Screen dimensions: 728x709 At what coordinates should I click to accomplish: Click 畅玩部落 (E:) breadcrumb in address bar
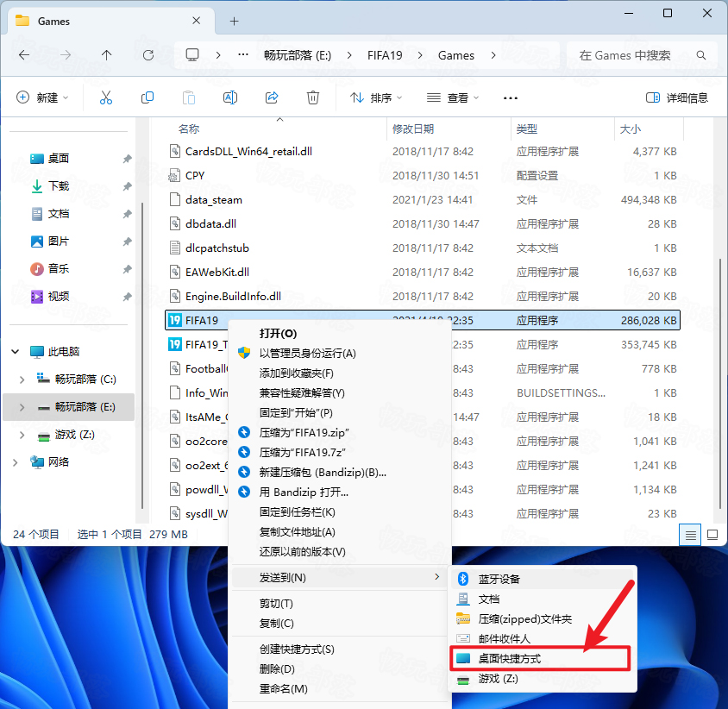coord(298,55)
